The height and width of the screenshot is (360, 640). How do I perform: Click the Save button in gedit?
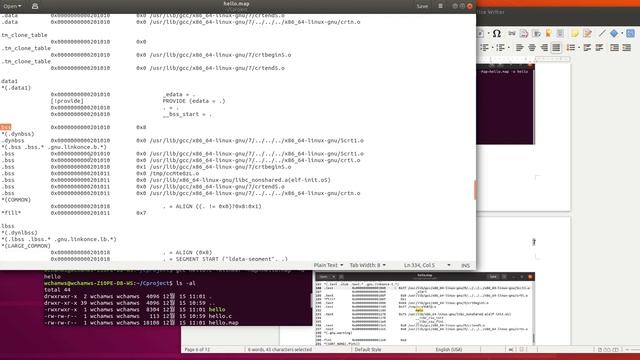tap(422, 6)
